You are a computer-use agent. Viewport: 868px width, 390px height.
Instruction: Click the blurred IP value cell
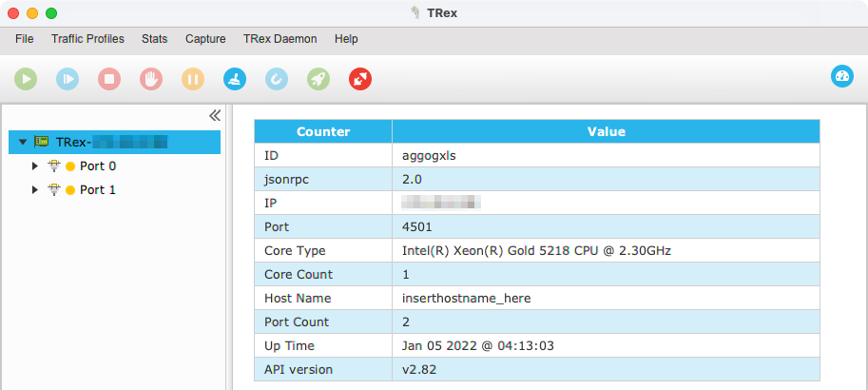coord(607,203)
